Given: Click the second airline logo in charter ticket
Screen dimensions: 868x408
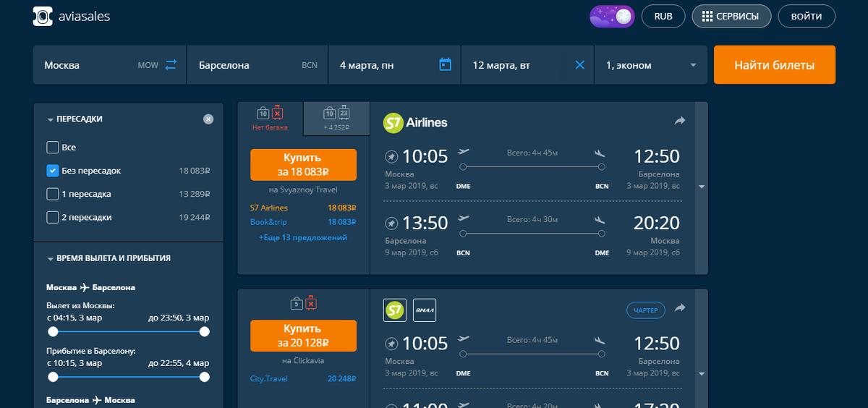Looking at the screenshot, I should click(424, 310).
